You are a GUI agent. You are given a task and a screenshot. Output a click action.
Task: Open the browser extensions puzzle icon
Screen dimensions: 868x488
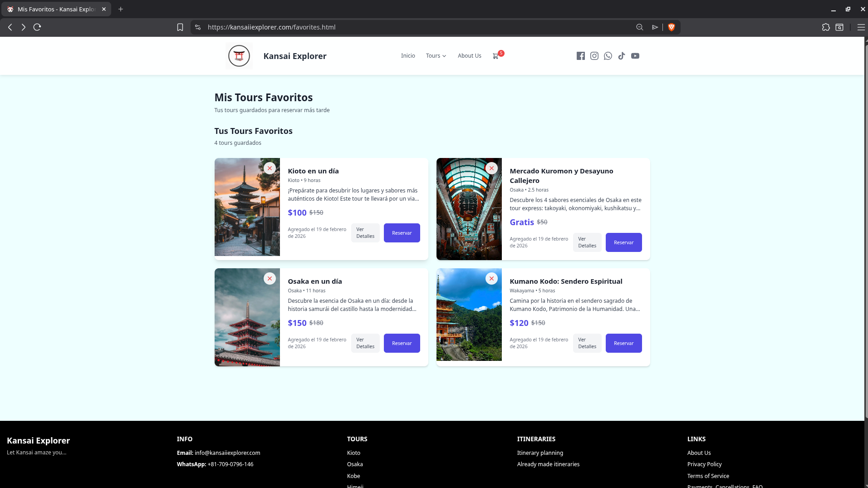click(x=826, y=27)
